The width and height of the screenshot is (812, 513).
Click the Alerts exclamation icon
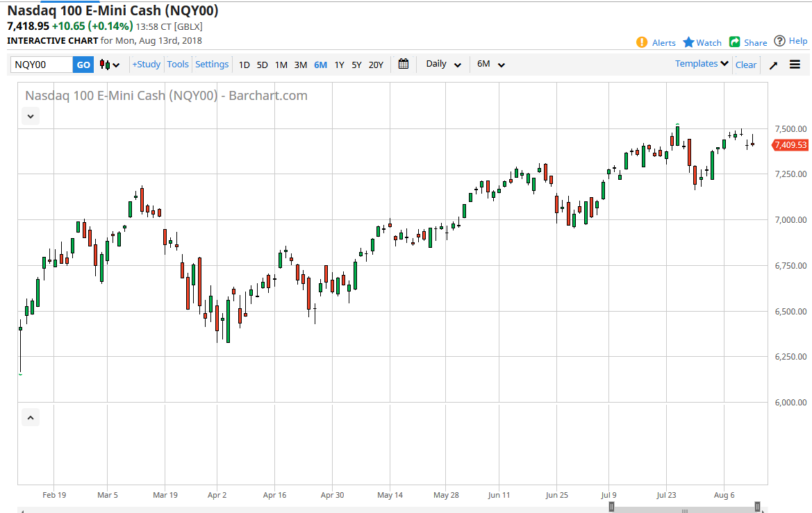[642, 42]
